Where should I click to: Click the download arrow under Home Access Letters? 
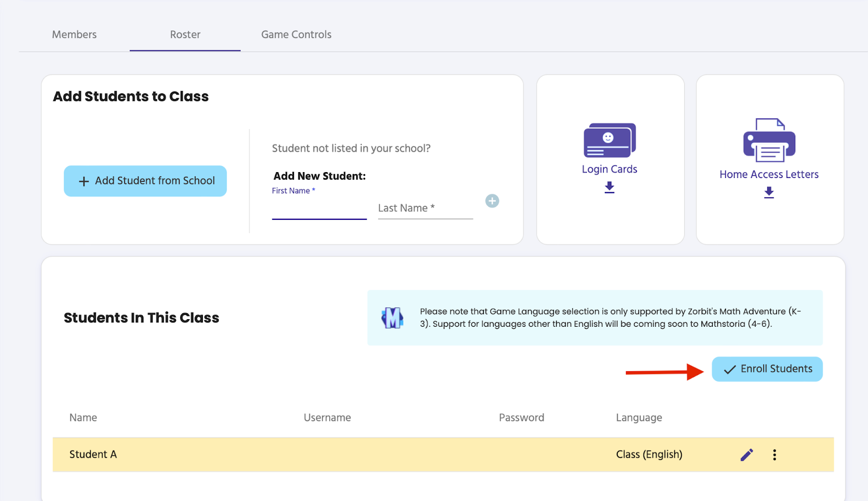[x=769, y=193]
